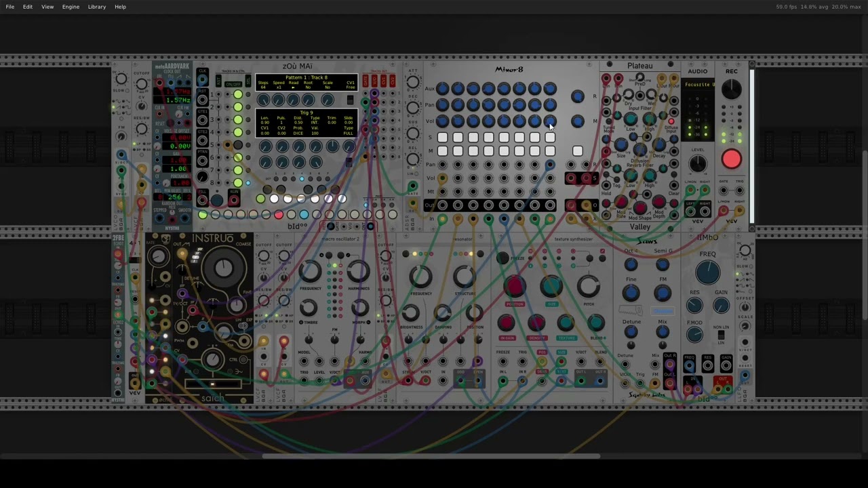Image resolution: width=868 pixels, height=488 pixels.
Task: Click the REC module gain knob
Action: (731, 89)
